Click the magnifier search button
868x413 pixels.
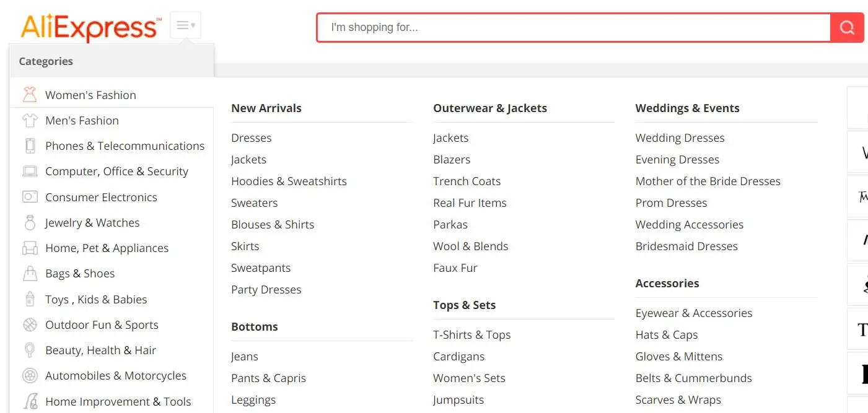(847, 28)
